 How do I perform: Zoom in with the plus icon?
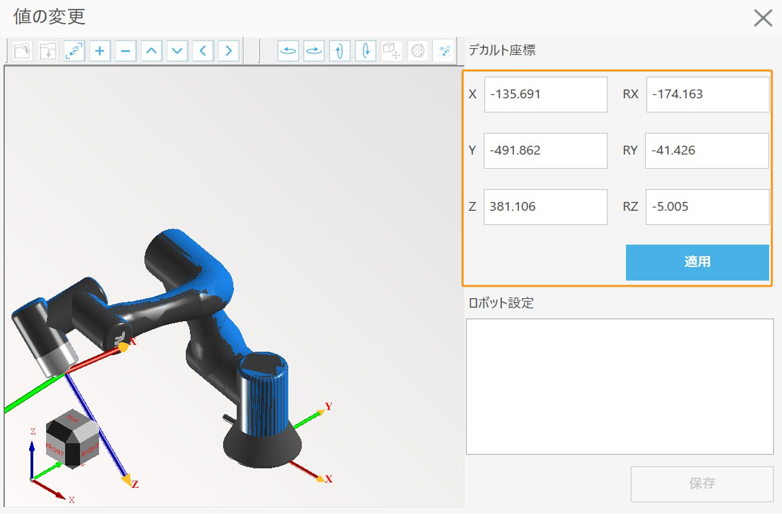(100, 51)
